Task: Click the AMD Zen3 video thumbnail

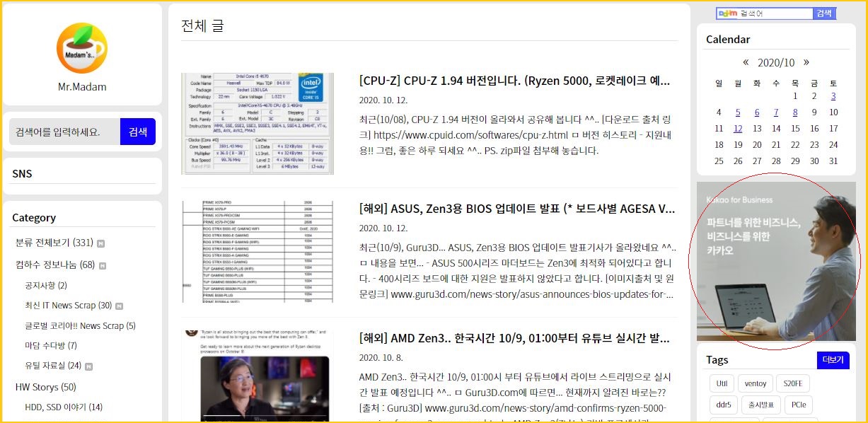Action: point(257,376)
